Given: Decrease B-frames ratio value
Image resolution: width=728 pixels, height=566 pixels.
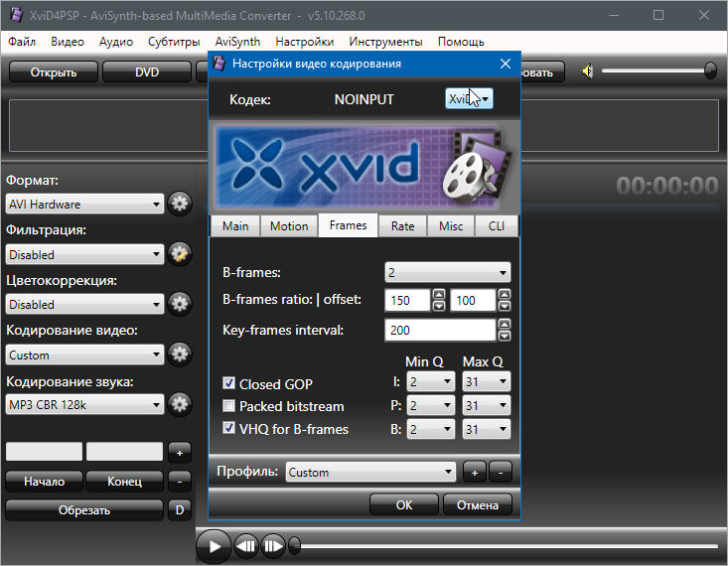Looking at the screenshot, I should [439, 306].
